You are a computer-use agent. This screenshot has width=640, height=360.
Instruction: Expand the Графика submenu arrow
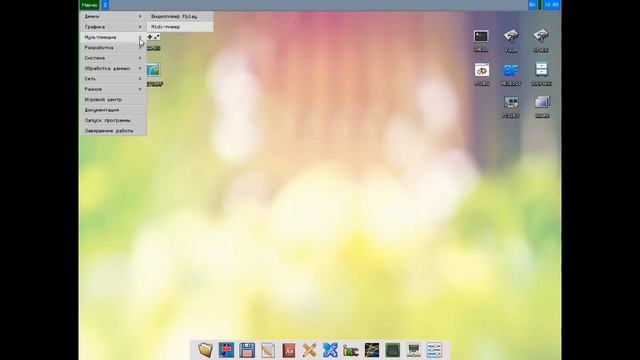click(x=140, y=27)
